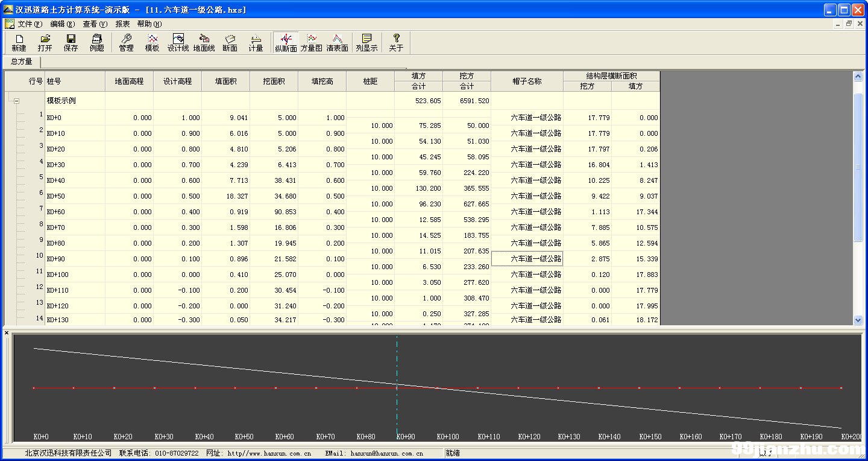868x461 pixels.
Task: Show the 方量图 volume chart
Action: 312,43
